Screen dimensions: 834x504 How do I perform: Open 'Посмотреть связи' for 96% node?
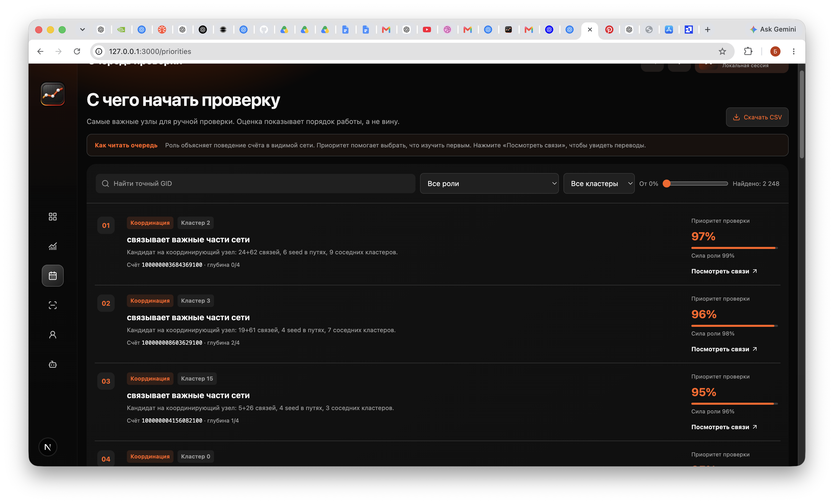pyautogui.click(x=724, y=349)
